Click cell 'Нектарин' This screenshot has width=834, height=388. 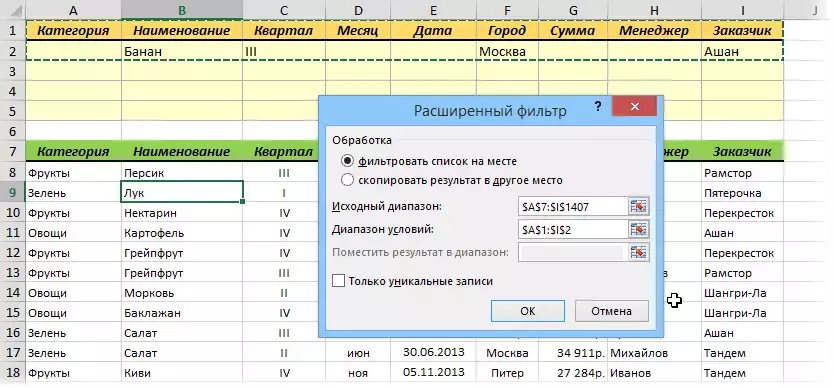click(x=182, y=213)
